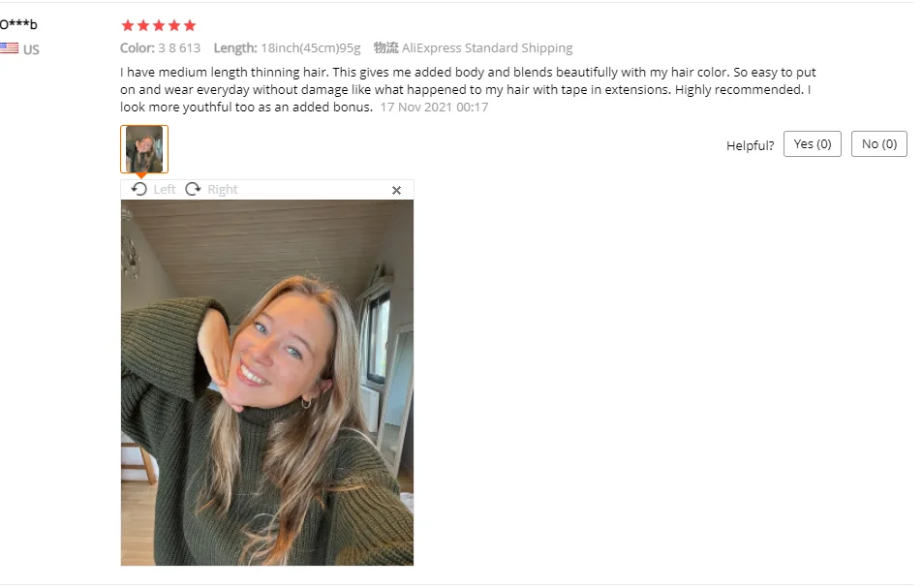922x588 pixels.
Task: Click AliExpress Standard Shipping text
Action: pyautogui.click(x=487, y=47)
